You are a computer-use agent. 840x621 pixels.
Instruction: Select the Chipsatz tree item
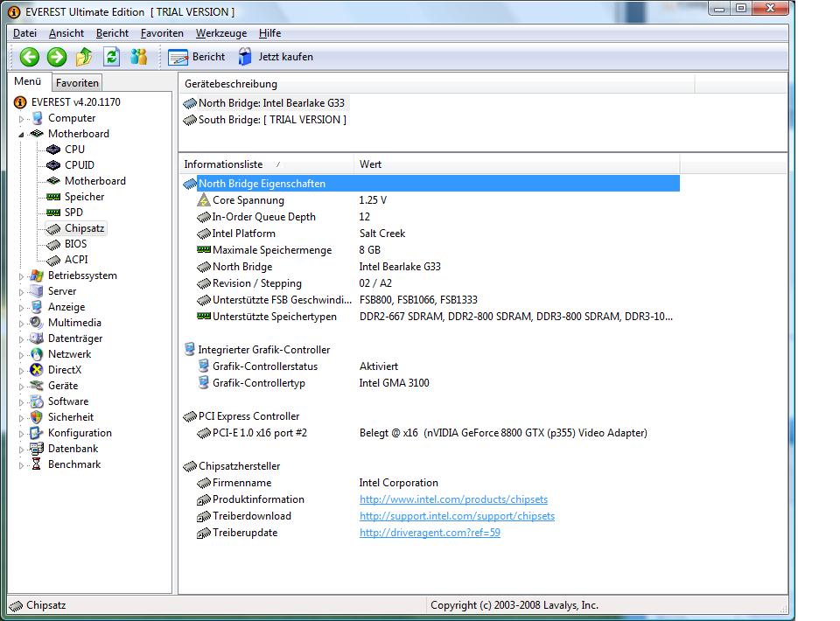click(84, 228)
